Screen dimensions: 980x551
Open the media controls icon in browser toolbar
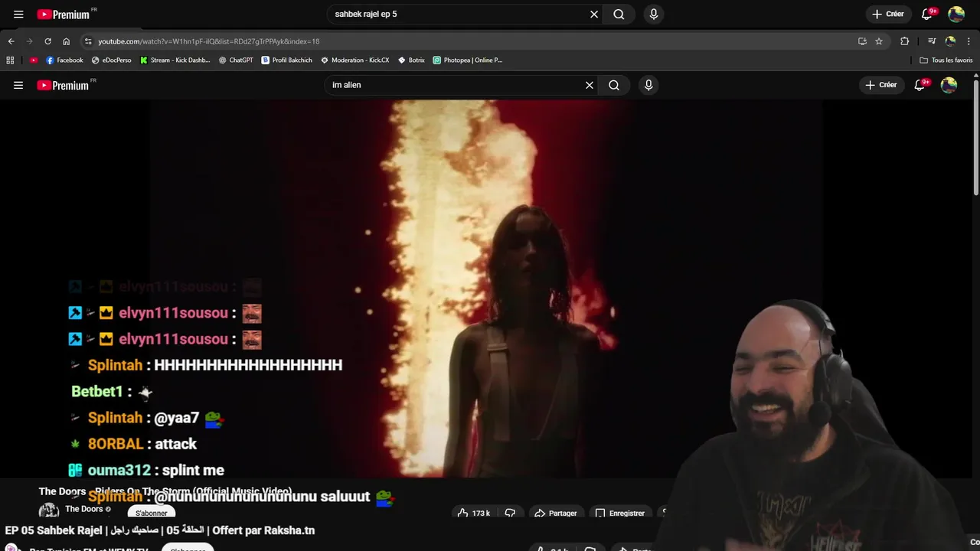932,41
